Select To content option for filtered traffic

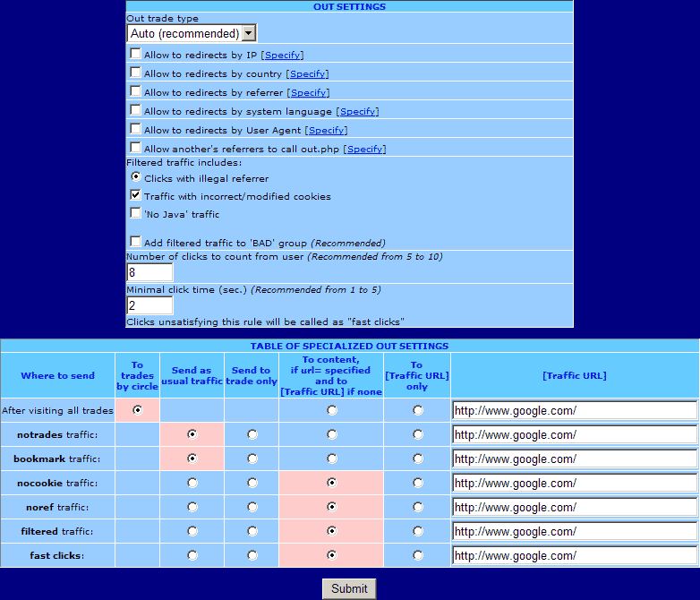(x=332, y=531)
